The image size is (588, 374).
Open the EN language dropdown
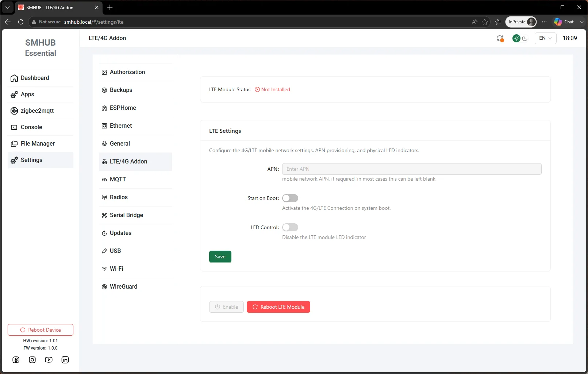coord(546,38)
